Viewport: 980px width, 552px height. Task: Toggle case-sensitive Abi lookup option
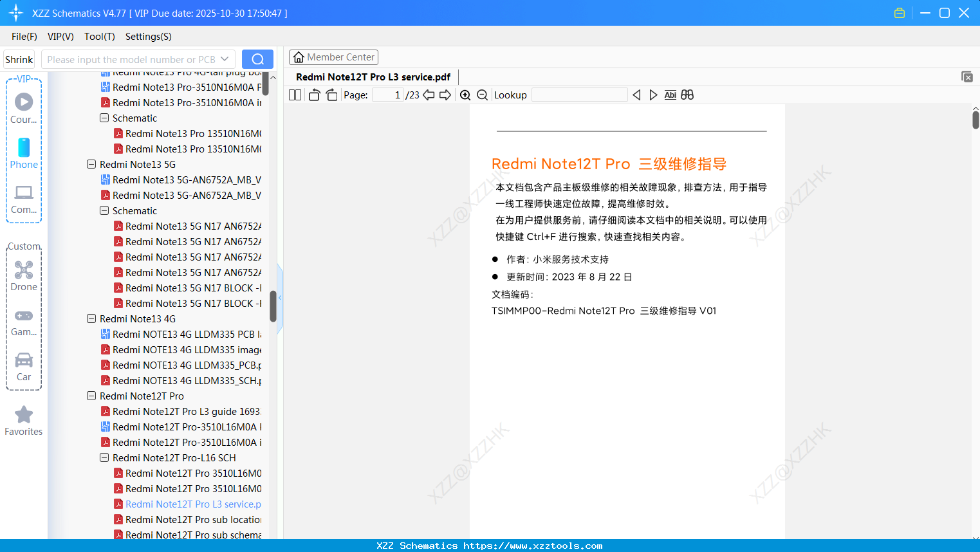(670, 95)
